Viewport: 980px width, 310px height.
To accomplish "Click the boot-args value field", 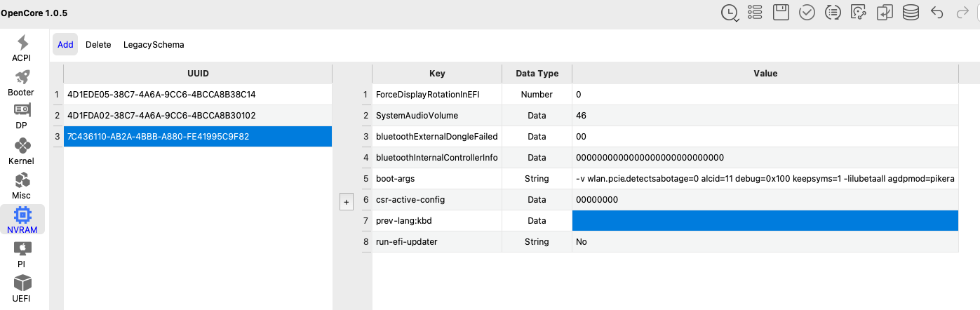I will point(765,179).
